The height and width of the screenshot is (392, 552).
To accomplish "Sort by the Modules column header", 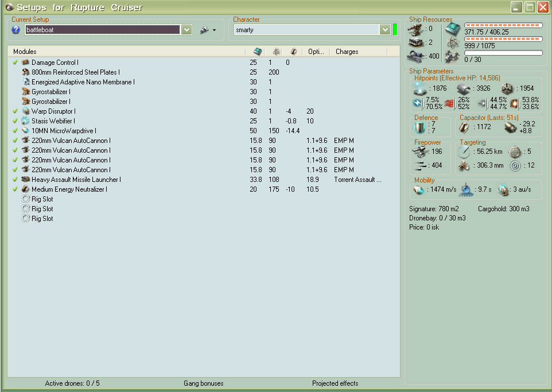I will (x=25, y=52).
